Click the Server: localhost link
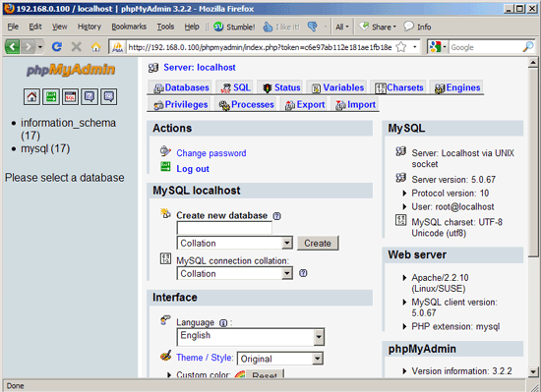 click(x=200, y=67)
